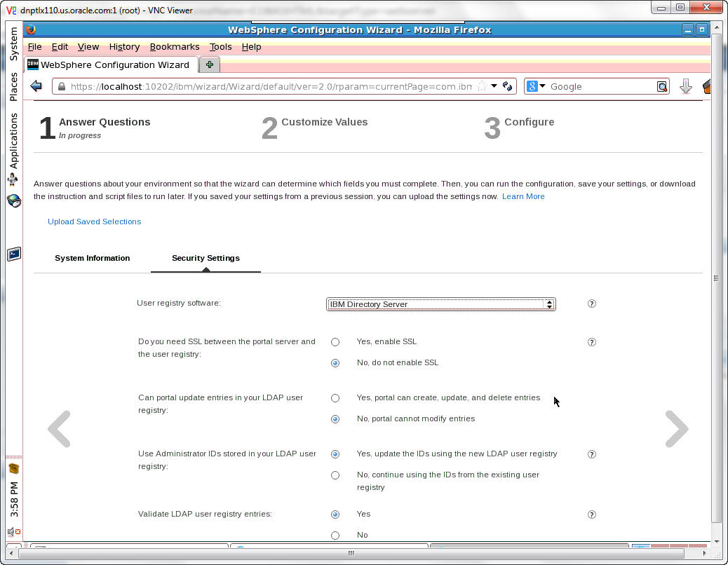Viewport: 728px width, 565px height.
Task: Click the Firefox logo in title bar
Action: [31, 29]
